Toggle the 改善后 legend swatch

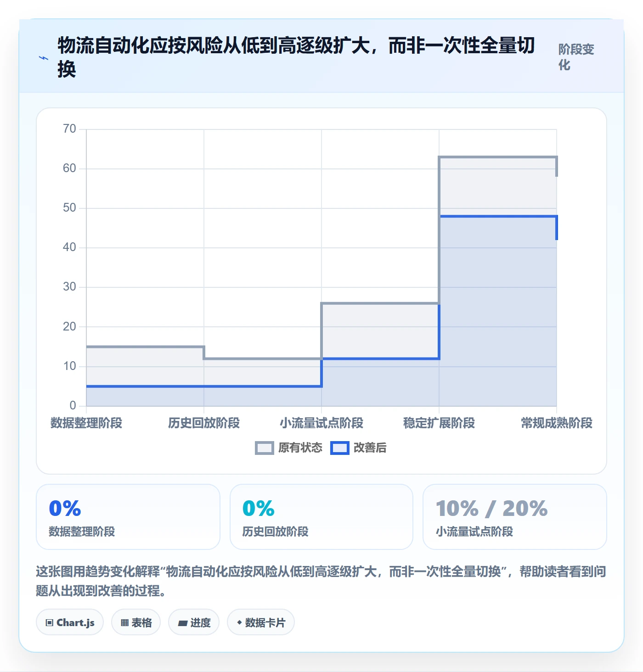[340, 448]
